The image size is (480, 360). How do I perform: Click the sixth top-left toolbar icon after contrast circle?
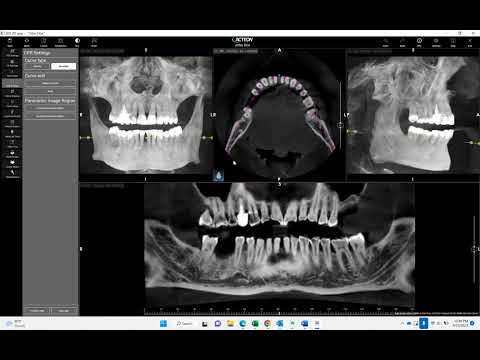[x=94, y=42]
